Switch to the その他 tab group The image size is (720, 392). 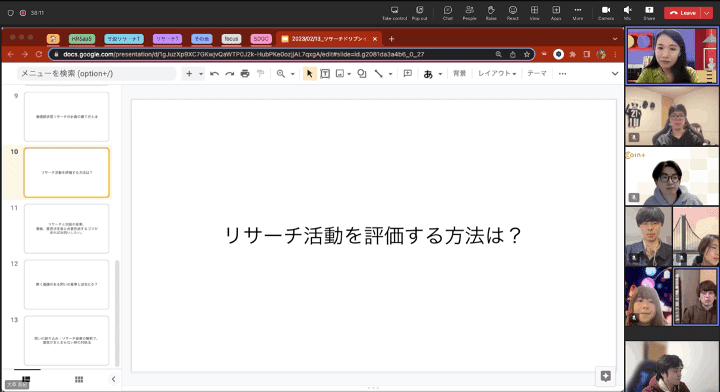click(202, 39)
